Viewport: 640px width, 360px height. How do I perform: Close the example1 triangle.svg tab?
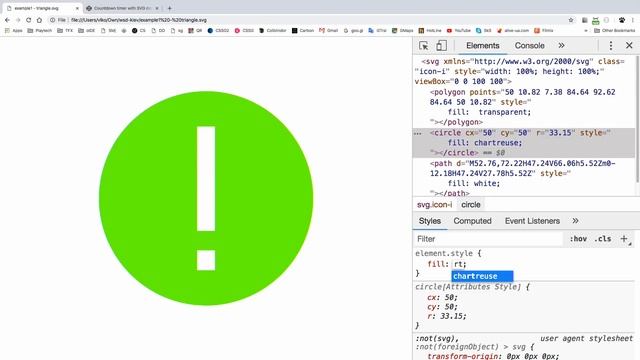click(x=77, y=8)
